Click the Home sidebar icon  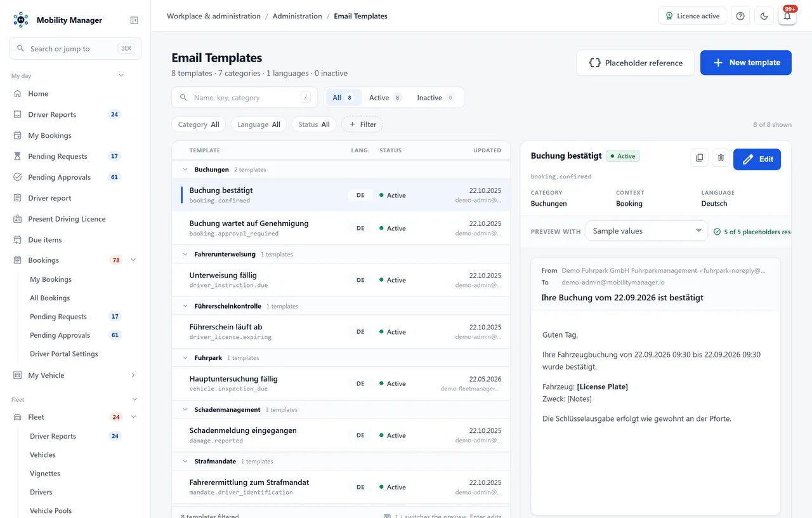[17, 94]
